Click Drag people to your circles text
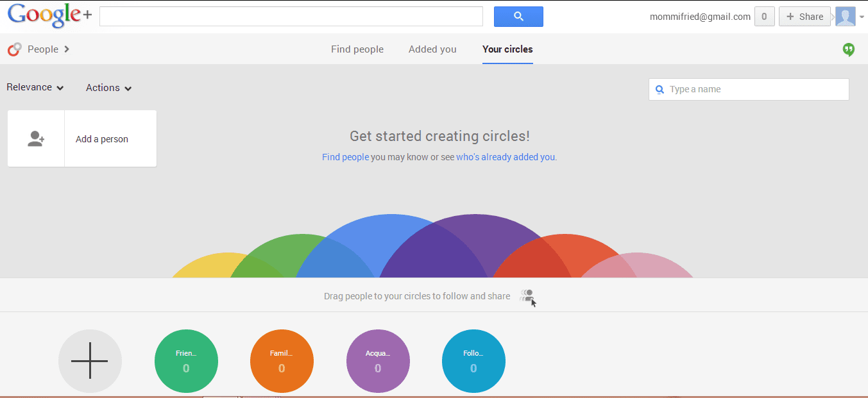The width and height of the screenshot is (868, 398). (x=417, y=296)
